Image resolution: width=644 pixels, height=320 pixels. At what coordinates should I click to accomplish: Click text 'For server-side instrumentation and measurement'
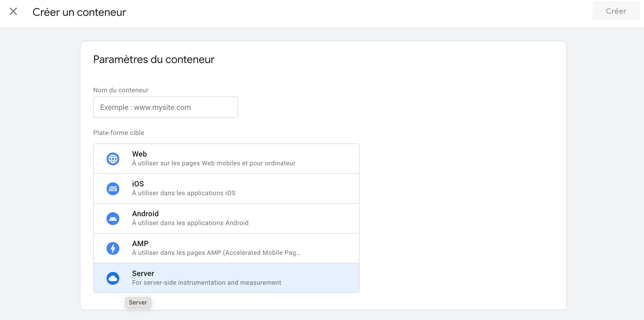(x=207, y=283)
